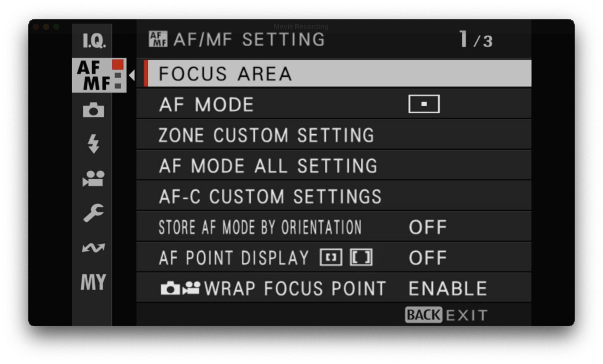Select the flash settings tab icon
The image size is (603, 364).
pos(94,144)
